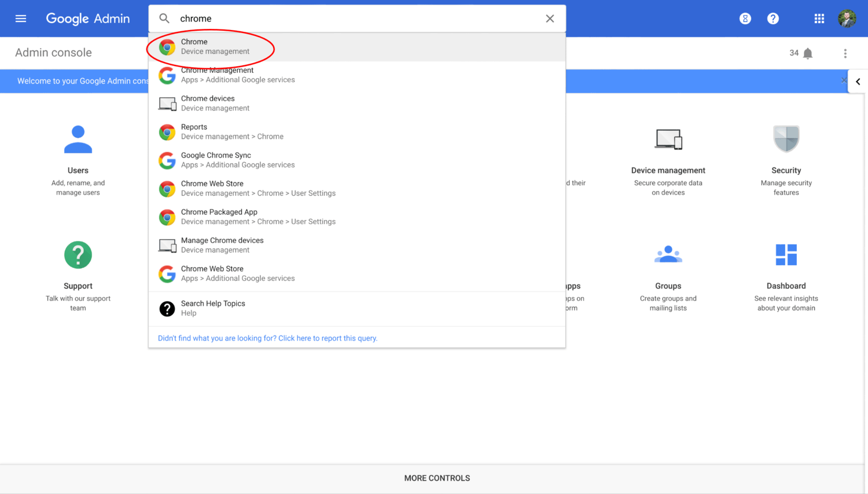Select the Manage Chrome devices result
Image resolution: width=868 pixels, height=494 pixels.
[x=357, y=246]
